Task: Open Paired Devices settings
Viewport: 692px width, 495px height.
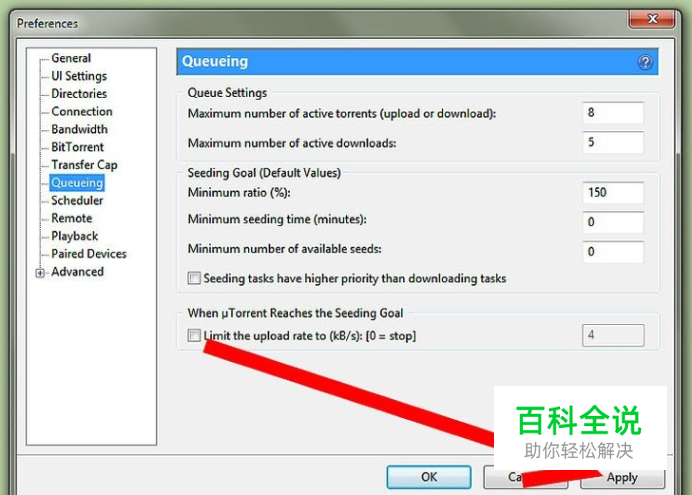Action: pyautogui.click(x=89, y=254)
